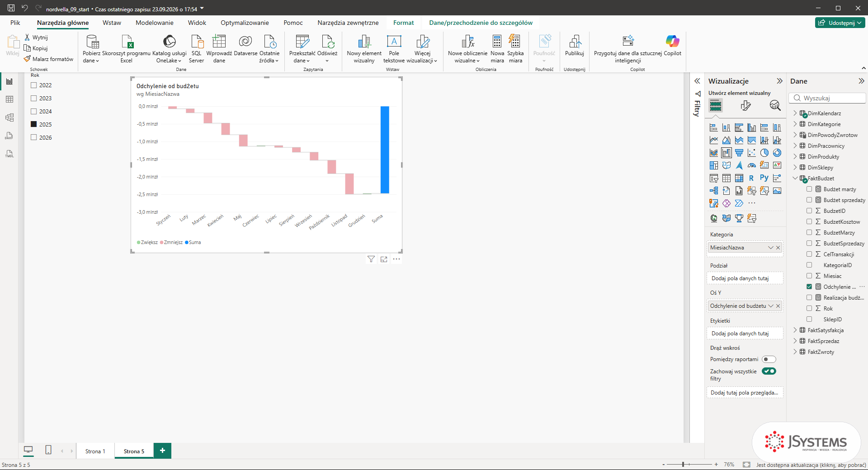Click the Dataverse icon
This screenshot has width=868, height=470.
click(x=245, y=42)
